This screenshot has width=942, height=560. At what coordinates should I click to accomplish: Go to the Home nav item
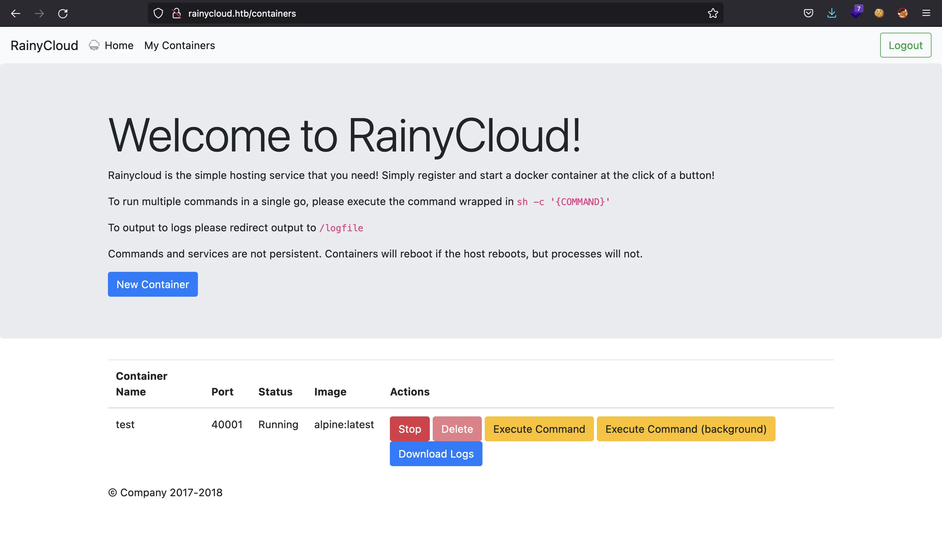pyautogui.click(x=119, y=46)
